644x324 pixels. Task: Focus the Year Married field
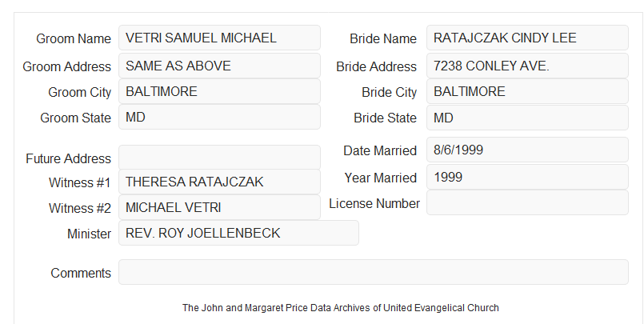coord(527,177)
